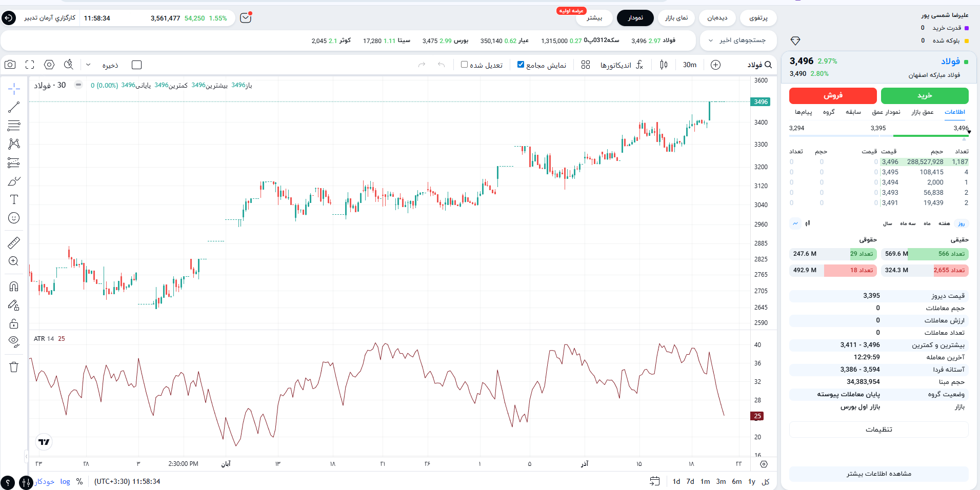Expand the 'جستجوهای اخیر' dropdown

click(x=737, y=40)
